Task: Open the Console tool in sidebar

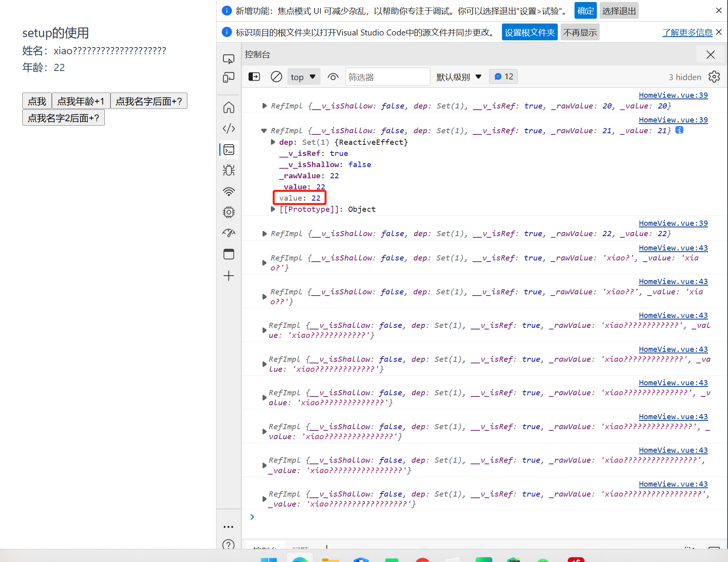Action: click(229, 150)
